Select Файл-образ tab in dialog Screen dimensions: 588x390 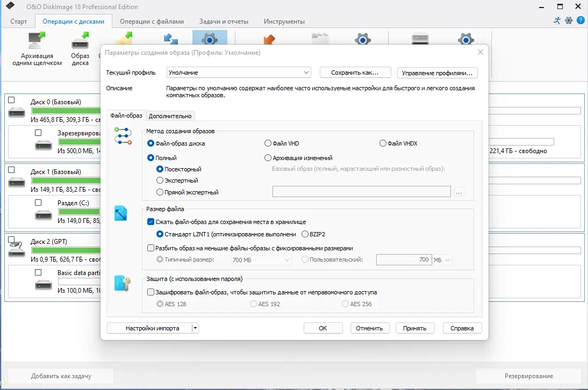pyautogui.click(x=126, y=115)
